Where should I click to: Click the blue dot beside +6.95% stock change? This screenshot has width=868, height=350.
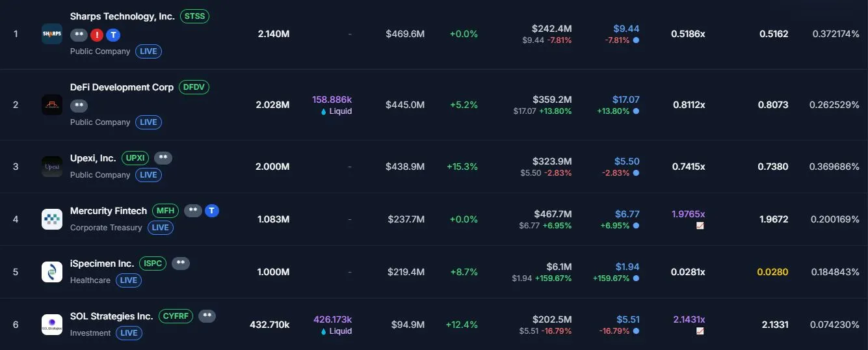636,226
